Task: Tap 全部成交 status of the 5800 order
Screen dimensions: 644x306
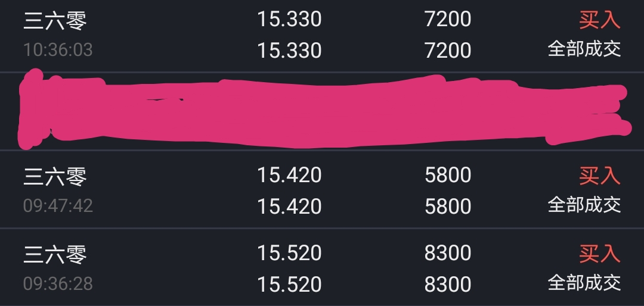Action: click(584, 205)
